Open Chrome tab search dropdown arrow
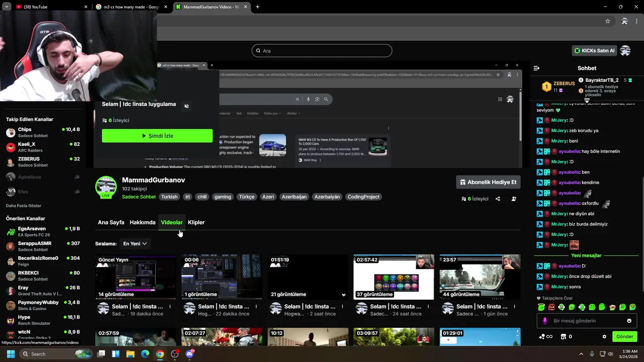644x362 pixels. tap(7, 7)
